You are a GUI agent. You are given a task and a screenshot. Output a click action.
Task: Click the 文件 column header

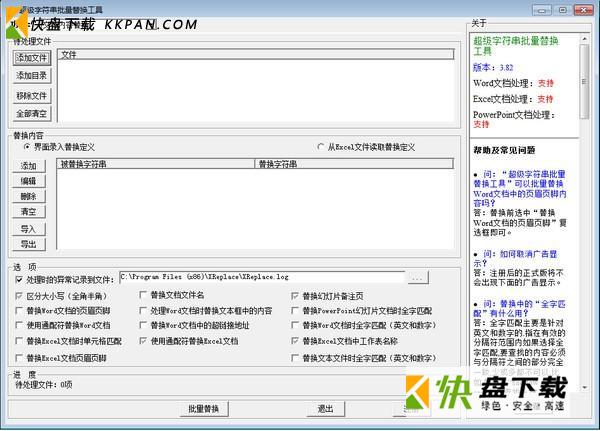click(256, 55)
